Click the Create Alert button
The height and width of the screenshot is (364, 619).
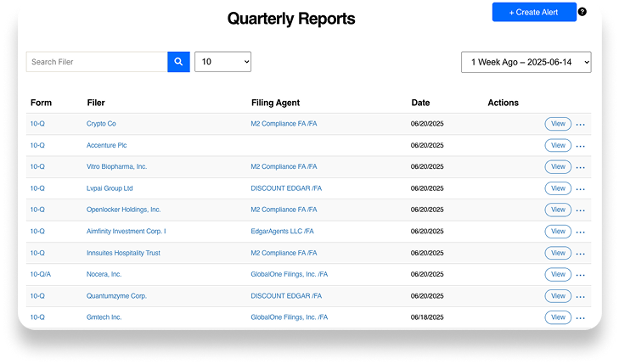tap(534, 12)
